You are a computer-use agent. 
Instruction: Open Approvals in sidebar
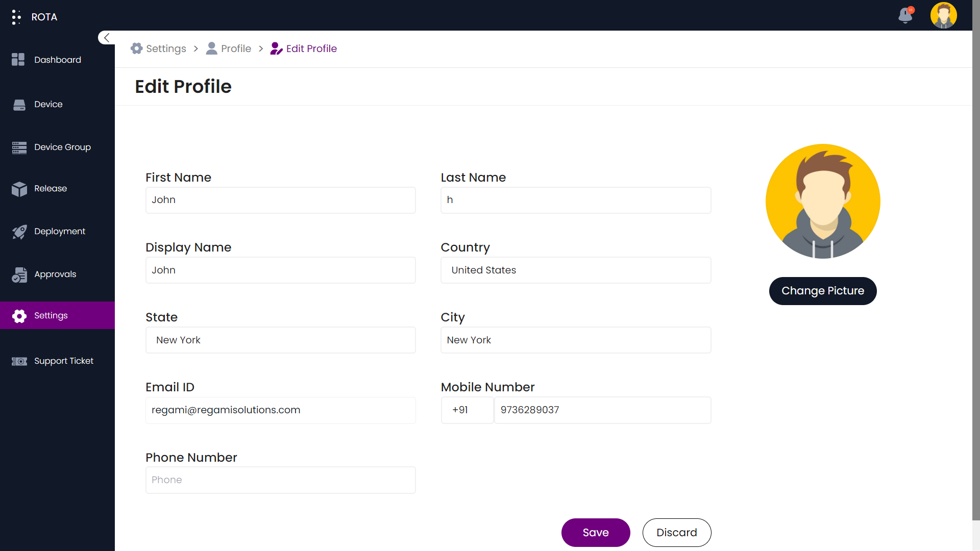pos(55,274)
